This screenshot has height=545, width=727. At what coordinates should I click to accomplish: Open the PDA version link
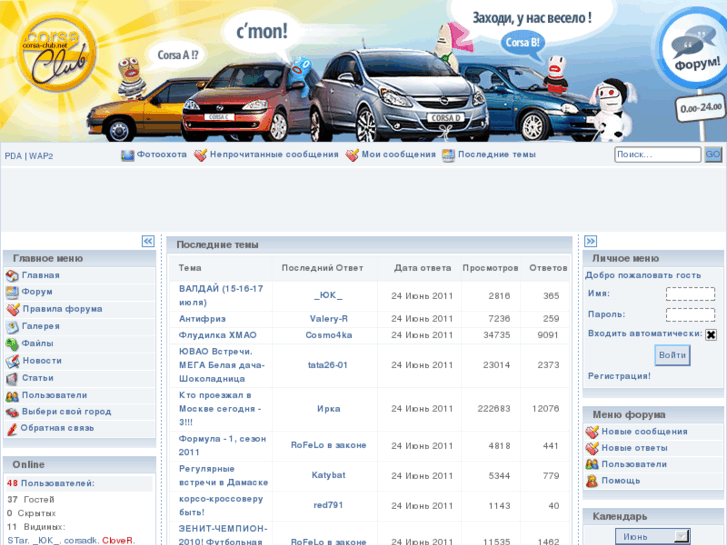coord(13,156)
